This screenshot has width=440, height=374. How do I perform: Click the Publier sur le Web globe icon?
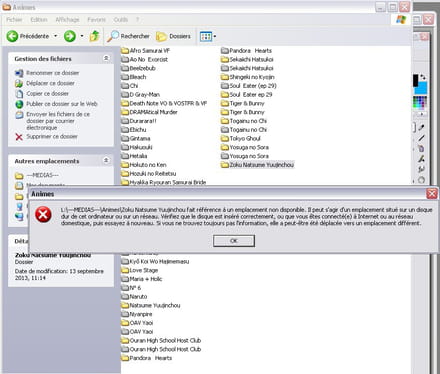point(19,104)
